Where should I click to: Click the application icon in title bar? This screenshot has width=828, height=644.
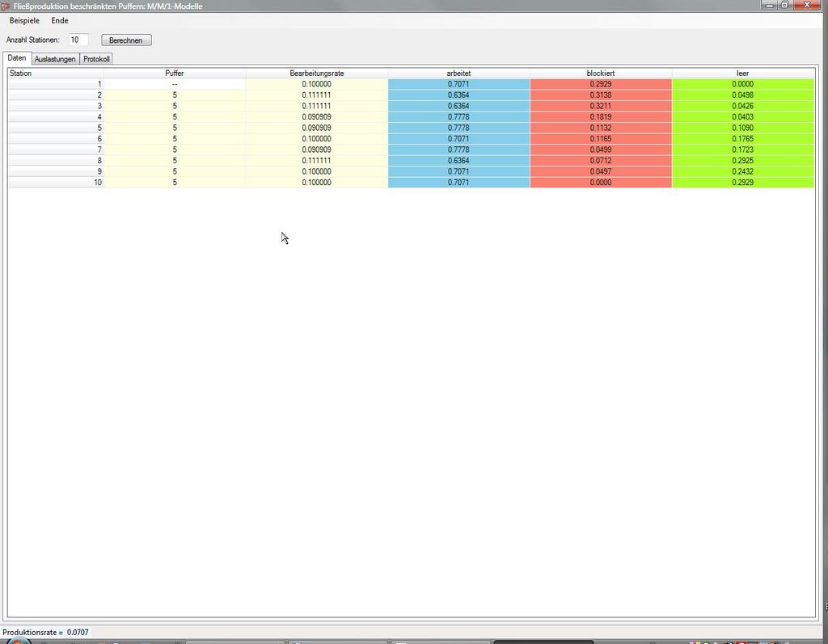pos(6,6)
